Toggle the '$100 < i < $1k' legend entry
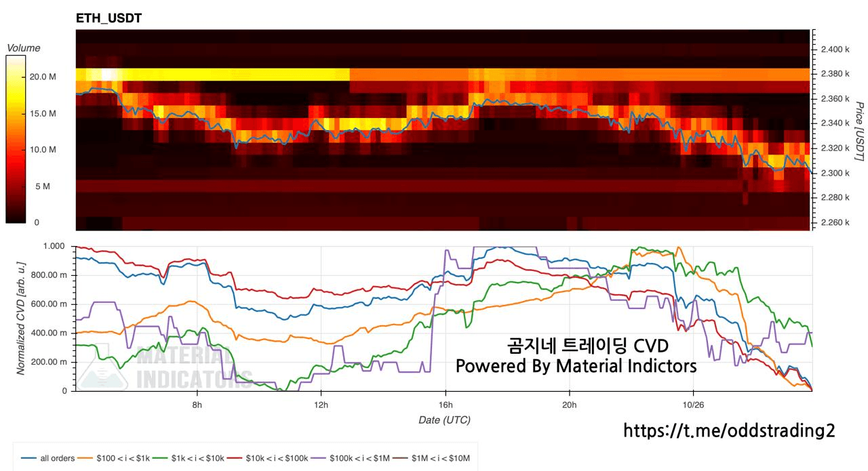 pyautogui.click(x=116, y=458)
